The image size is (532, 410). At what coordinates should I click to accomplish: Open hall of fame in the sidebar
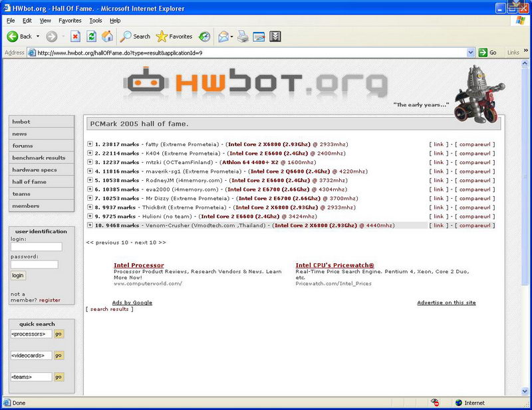pos(41,182)
